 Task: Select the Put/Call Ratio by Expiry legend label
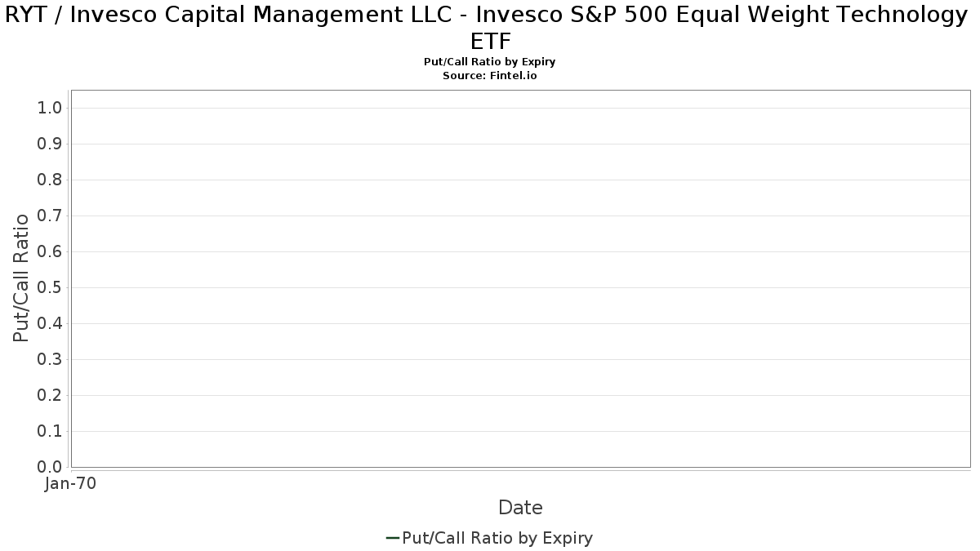point(497,538)
